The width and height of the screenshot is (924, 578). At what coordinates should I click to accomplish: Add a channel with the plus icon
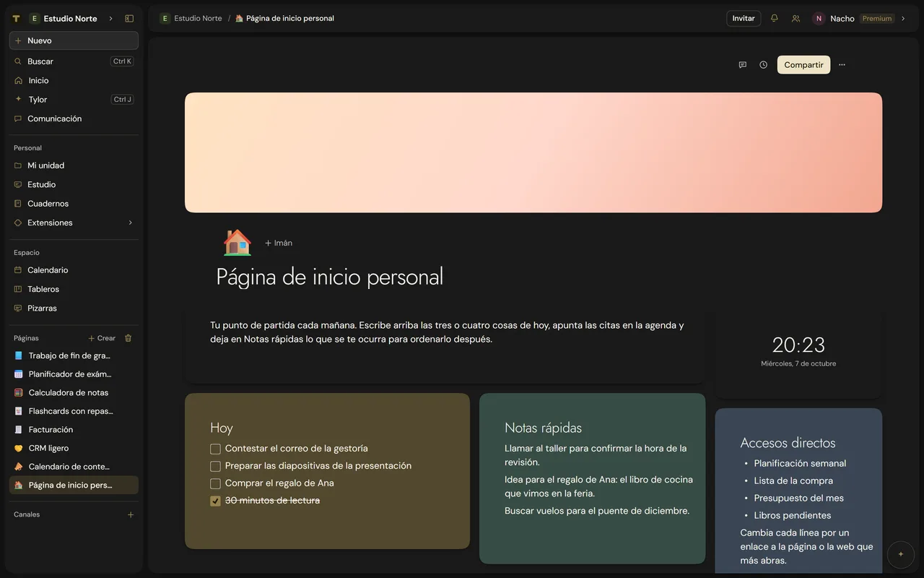tap(131, 514)
